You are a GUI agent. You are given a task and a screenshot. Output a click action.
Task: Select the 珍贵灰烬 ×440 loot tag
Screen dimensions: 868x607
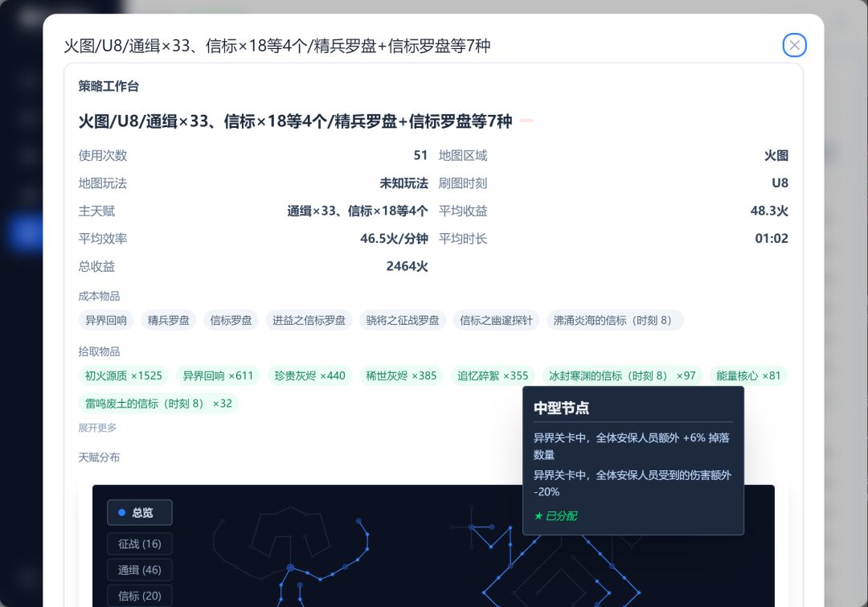pos(310,375)
